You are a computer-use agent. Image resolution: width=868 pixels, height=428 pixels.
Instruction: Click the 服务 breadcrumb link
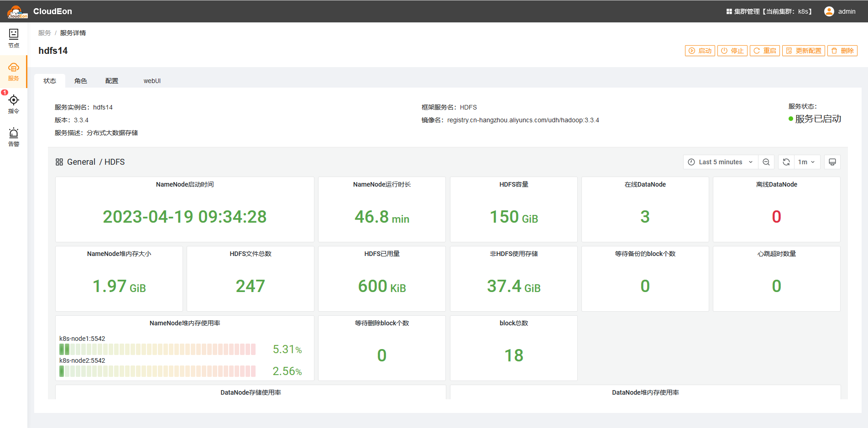[x=45, y=33]
